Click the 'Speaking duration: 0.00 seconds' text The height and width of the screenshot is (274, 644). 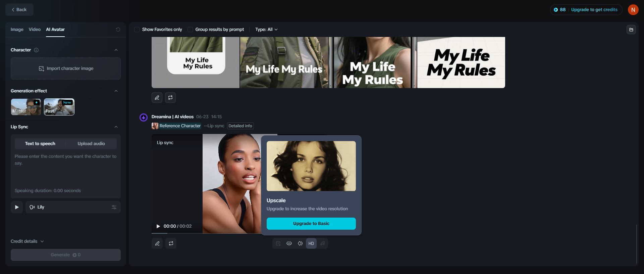pyautogui.click(x=48, y=191)
